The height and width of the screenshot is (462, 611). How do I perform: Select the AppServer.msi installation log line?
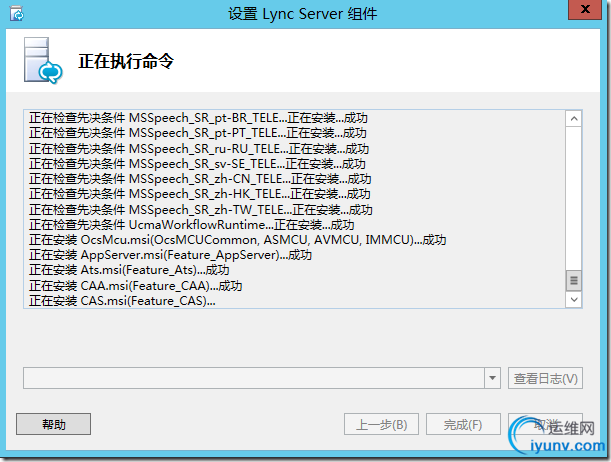171,255
